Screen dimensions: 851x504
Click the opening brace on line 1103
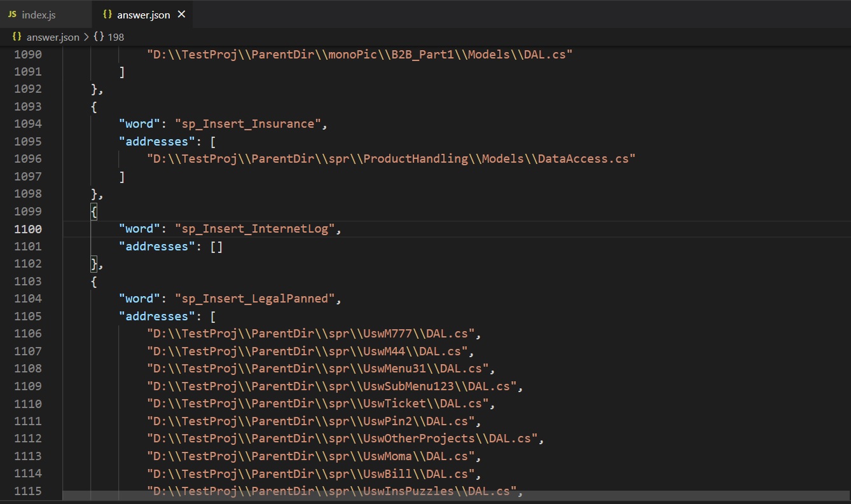tap(94, 281)
